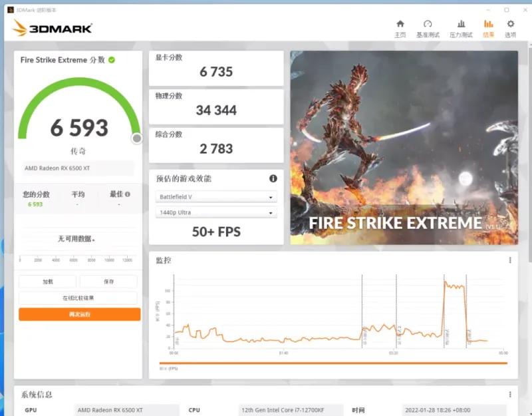Click the 保存 save button
532x416 pixels.
(x=108, y=282)
